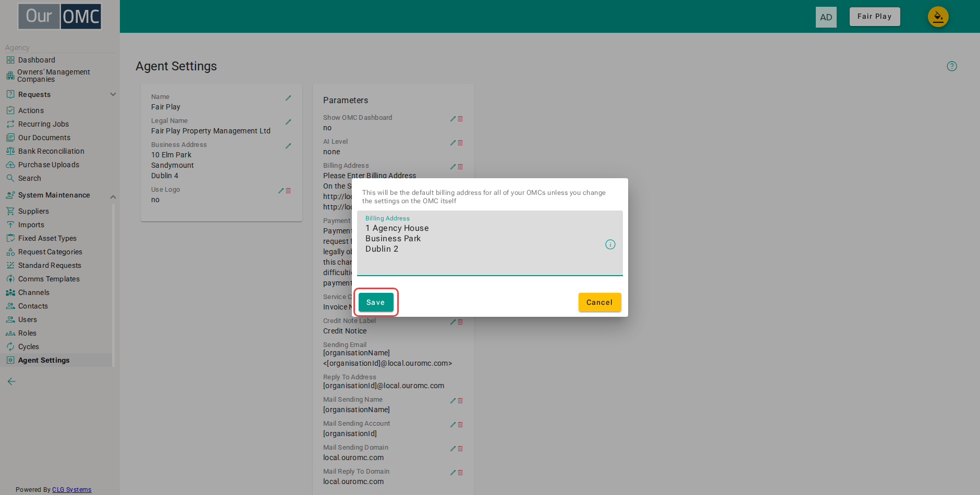Image resolution: width=980 pixels, height=495 pixels.
Task: Open the help question-mark icon
Action: pyautogui.click(x=952, y=66)
